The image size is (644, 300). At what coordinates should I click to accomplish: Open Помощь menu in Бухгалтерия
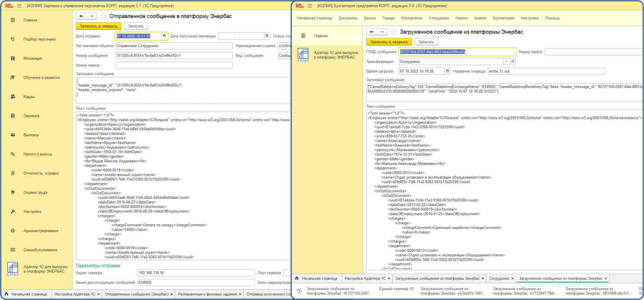[552, 18]
